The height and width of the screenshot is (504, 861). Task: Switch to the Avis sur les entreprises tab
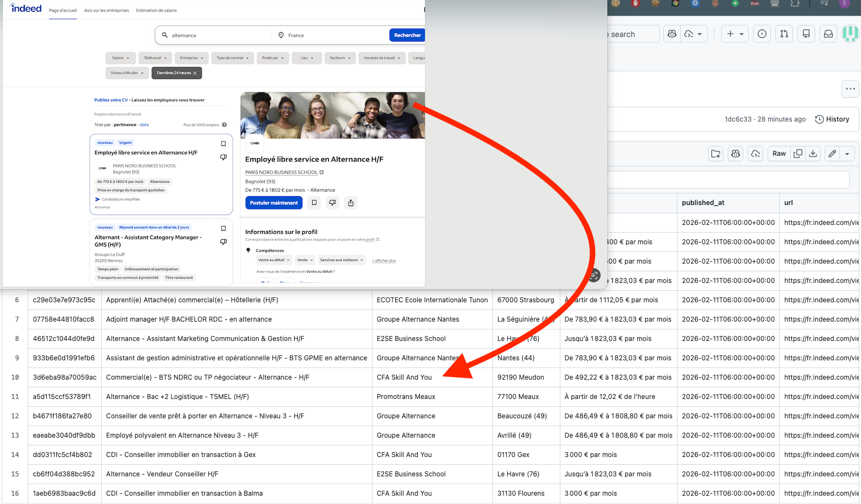[x=106, y=9]
